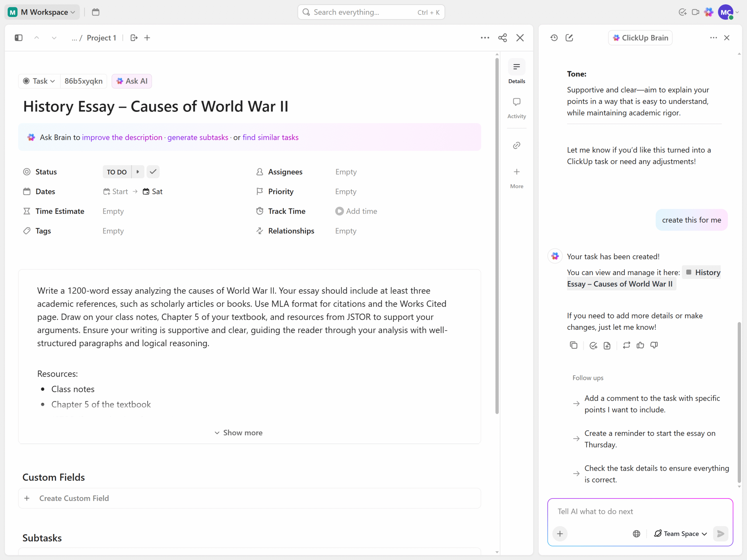The width and height of the screenshot is (747, 560).
Task: Toggle the sidebar layout icon
Action: point(19,38)
